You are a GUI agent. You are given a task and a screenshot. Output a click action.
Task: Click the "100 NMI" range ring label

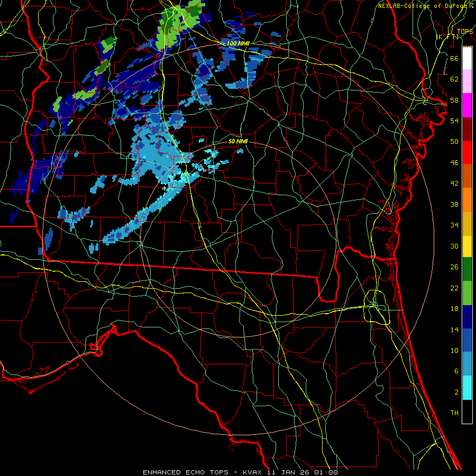click(237, 43)
